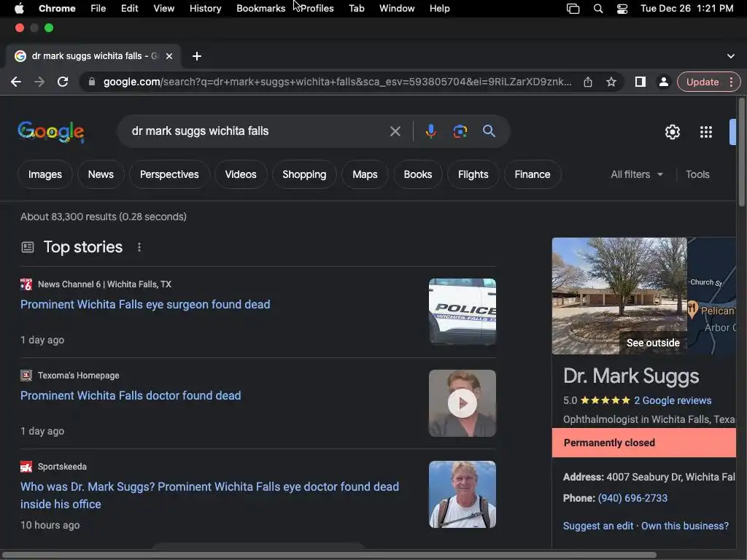This screenshot has width=747, height=560.
Task: Open the Chrome profile icon
Action: click(x=663, y=82)
